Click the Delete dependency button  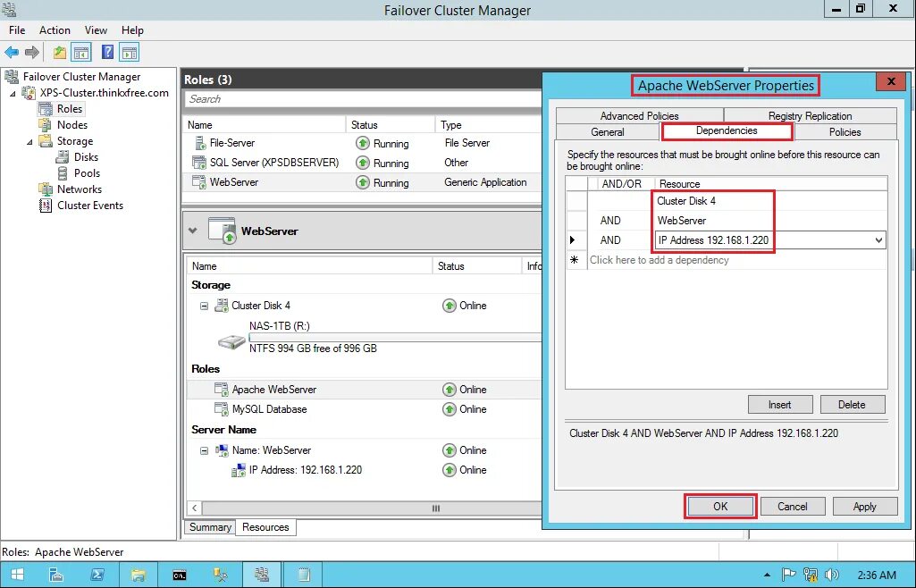tap(853, 405)
